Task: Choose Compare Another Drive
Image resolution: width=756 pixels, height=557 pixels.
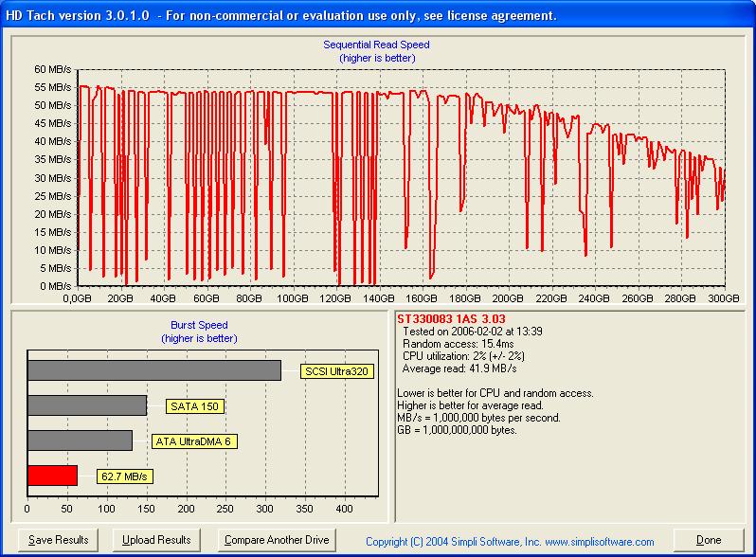Action: 277,540
